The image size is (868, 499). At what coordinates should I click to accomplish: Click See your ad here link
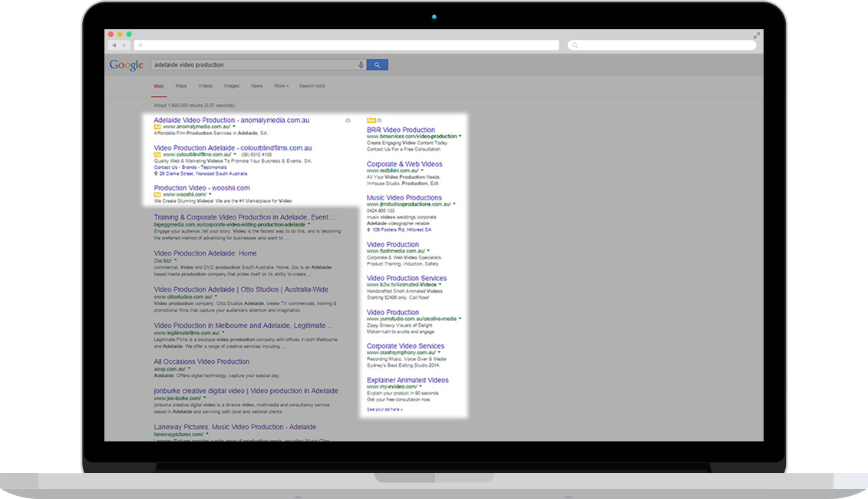coord(384,410)
